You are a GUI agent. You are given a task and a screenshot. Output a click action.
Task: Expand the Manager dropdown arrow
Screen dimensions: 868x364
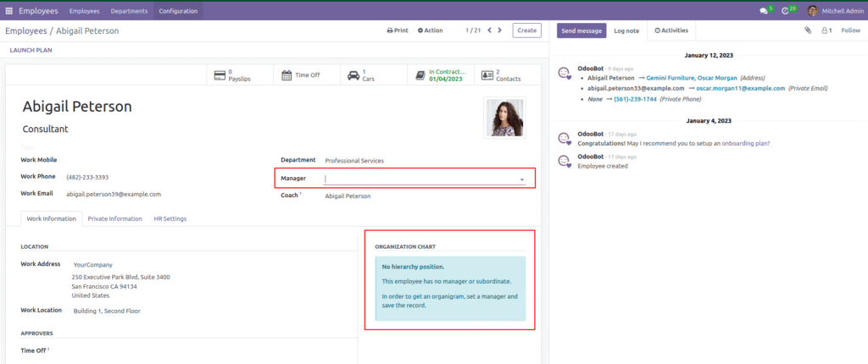point(521,179)
